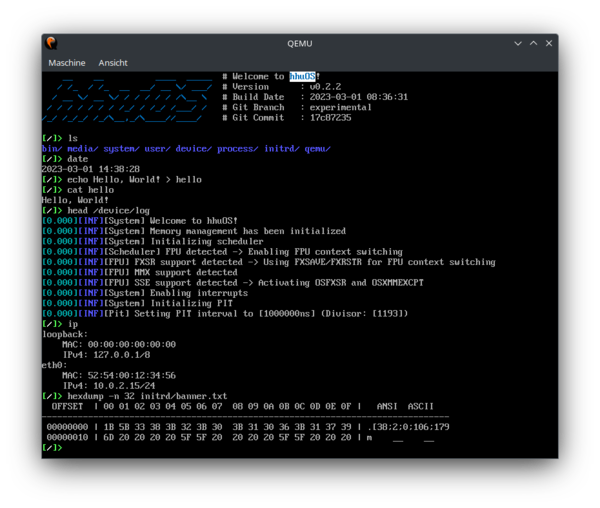Open the Ansicht menu
Viewport: 600px width, 508px height.
tap(113, 63)
